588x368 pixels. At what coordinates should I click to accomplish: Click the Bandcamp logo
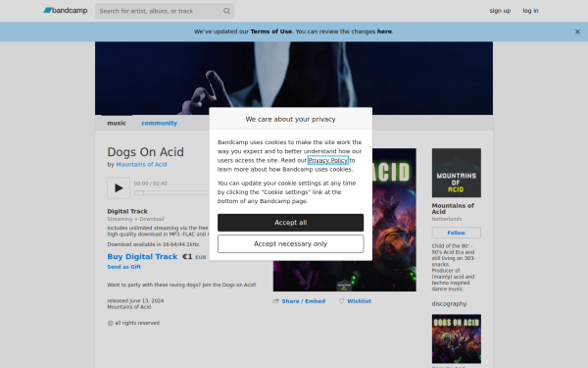(x=66, y=11)
